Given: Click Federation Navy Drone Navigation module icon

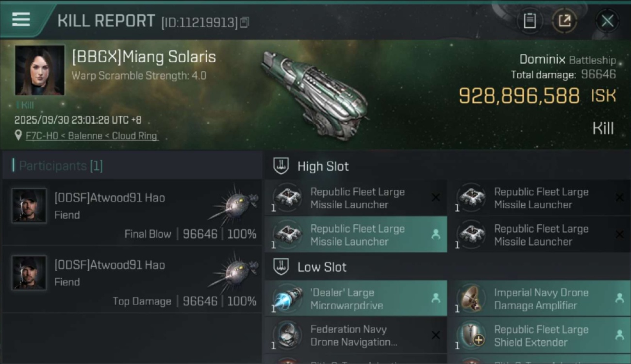Looking at the screenshot, I should click(x=287, y=336).
